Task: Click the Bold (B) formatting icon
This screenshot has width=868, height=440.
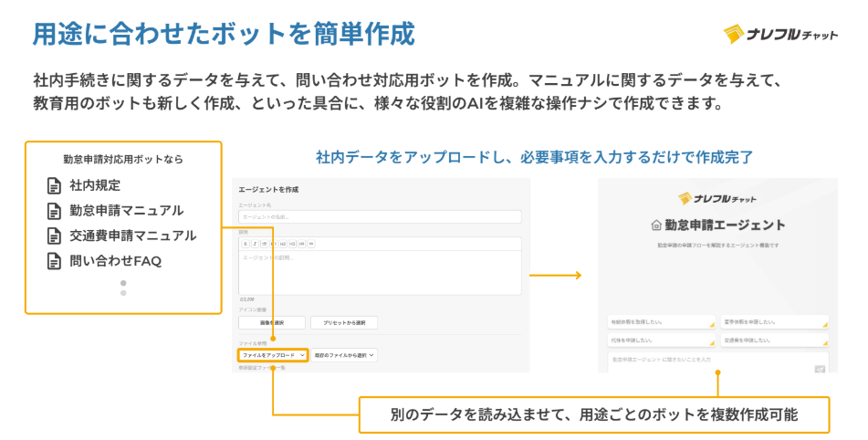Action: [246, 244]
